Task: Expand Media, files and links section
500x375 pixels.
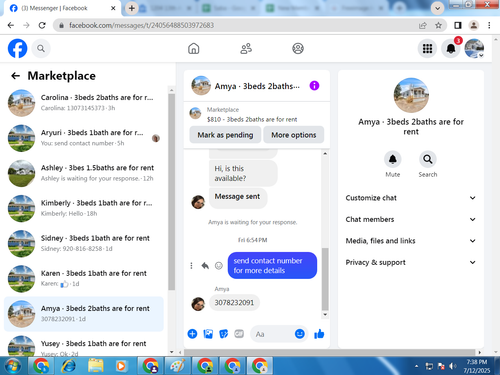Action: (411, 241)
